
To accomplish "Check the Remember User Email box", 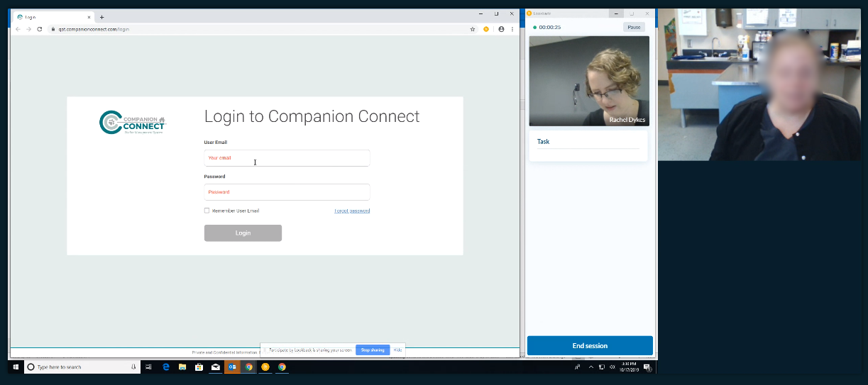I will pos(207,211).
